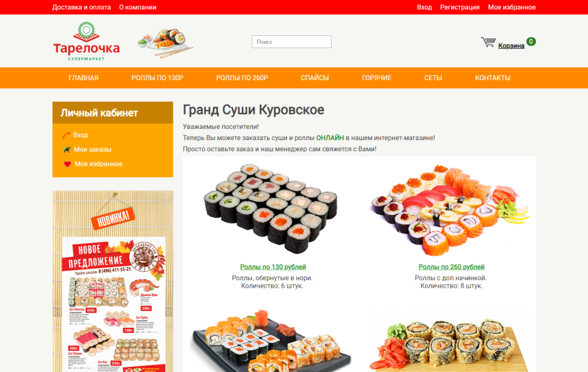The image size is (588, 372).
Task: Click the Регистрация link in top bar
Action: point(460,7)
